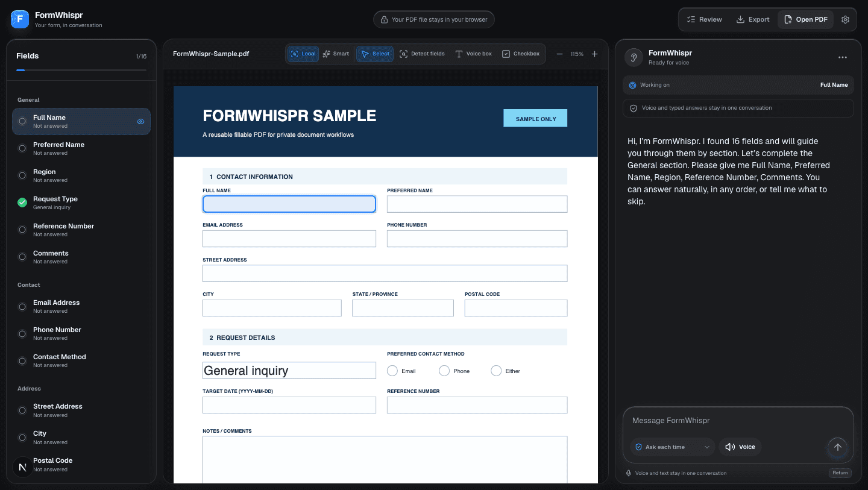868x490 pixels.
Task: Choose the Checkbox tool
Action: tap(521, 54)
